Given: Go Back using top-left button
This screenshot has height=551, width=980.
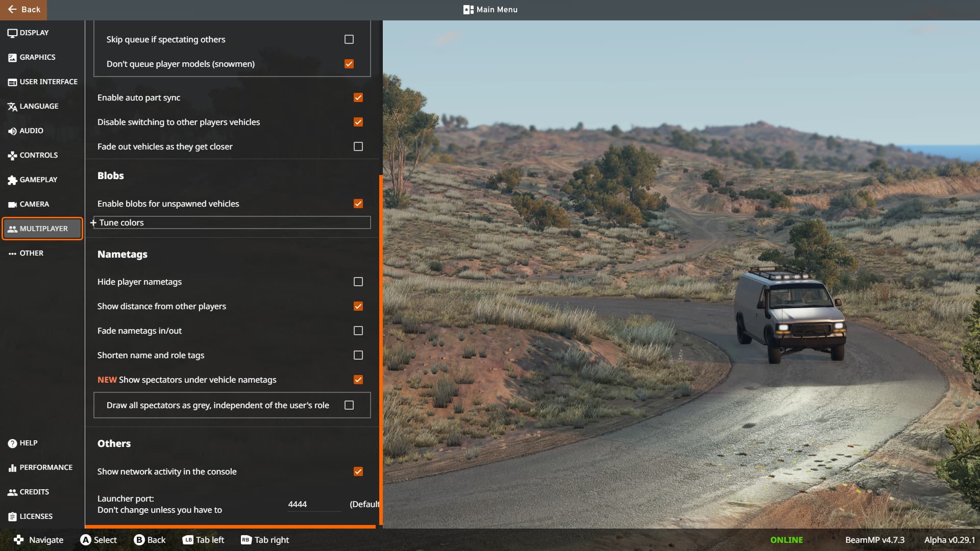Looking at the screenshot, I should 23,10.
